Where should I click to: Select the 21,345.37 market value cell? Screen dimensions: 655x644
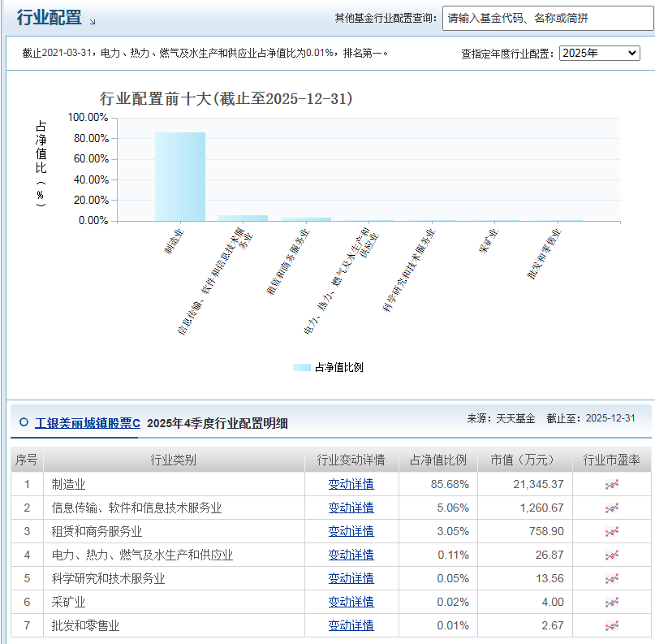(525, 484)
